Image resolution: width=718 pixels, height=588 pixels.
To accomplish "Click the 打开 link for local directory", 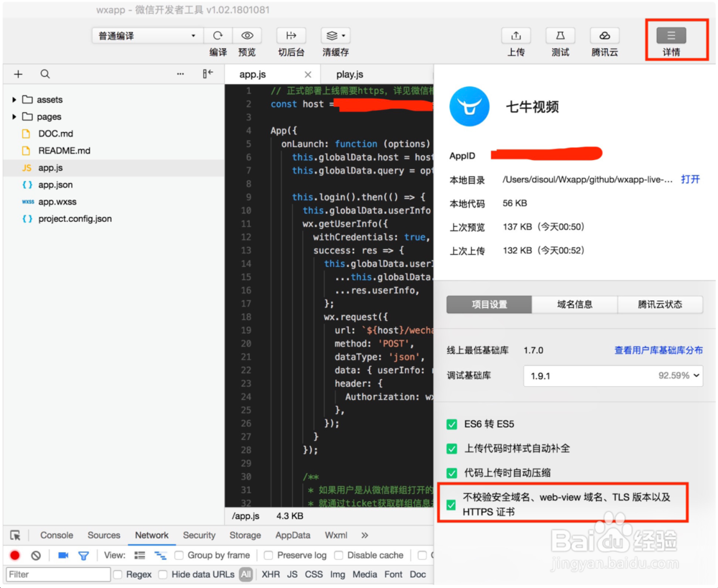I will pyautogui.click(x=691, y=179).
